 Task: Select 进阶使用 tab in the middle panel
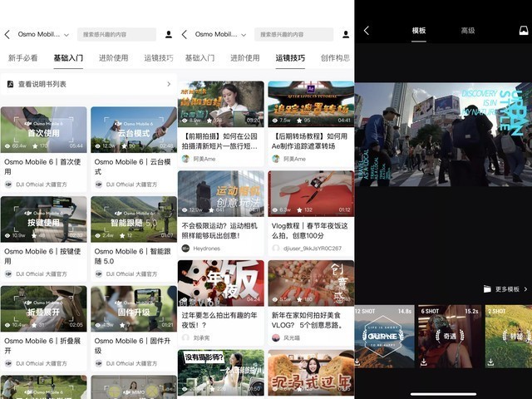point(245,58)
